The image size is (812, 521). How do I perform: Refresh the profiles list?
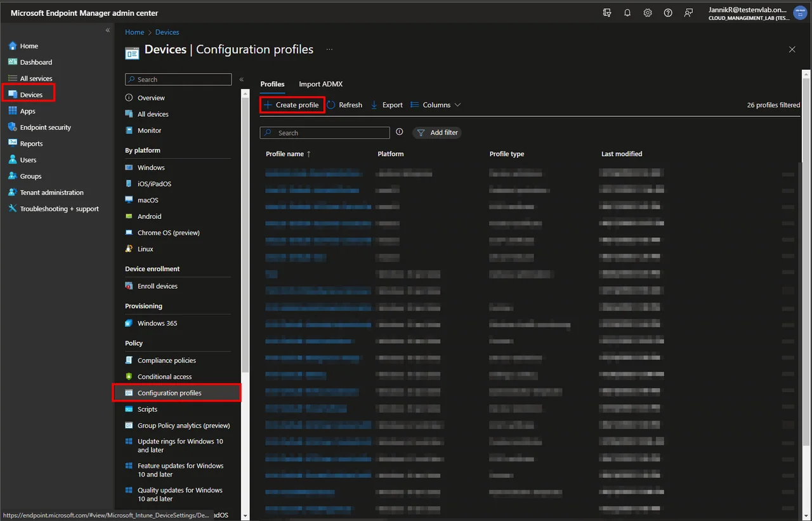coord(344,105)
